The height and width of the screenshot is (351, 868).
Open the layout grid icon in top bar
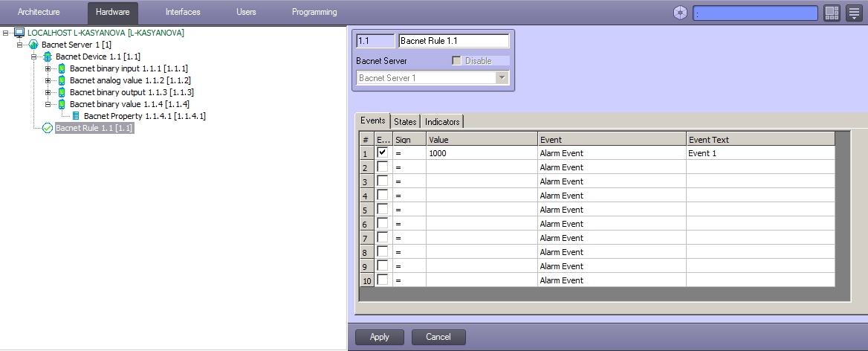(832, 13)
